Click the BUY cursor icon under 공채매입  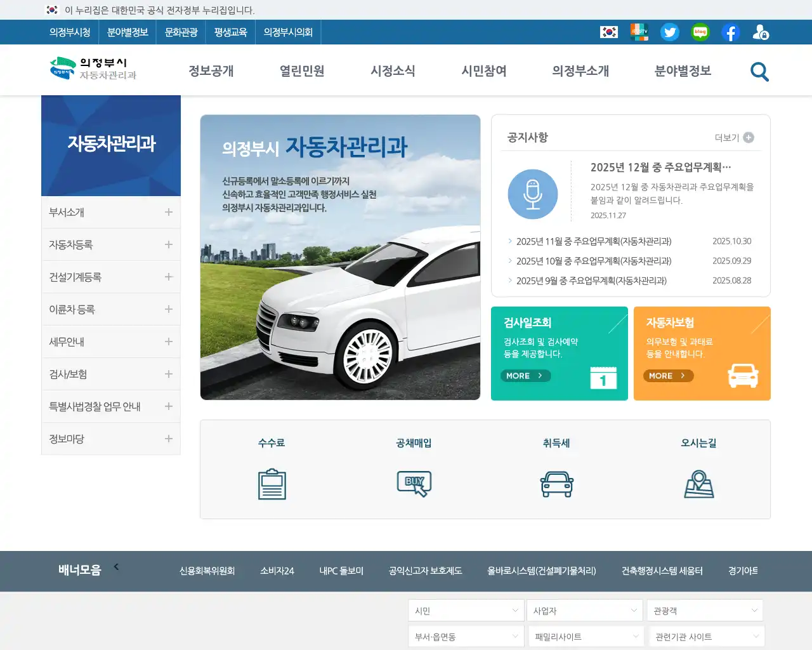tap(414, 484)
